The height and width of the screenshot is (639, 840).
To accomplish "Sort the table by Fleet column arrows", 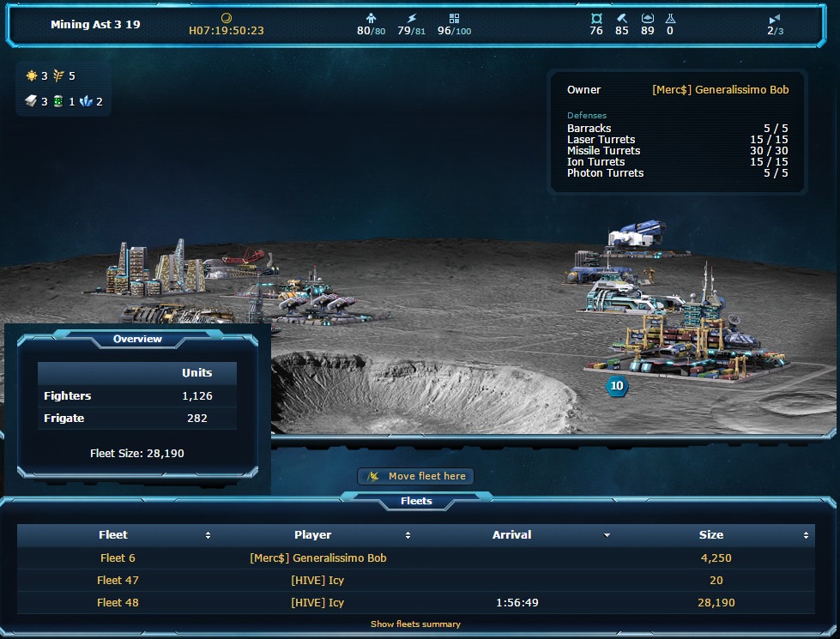I will coord(208,535).
